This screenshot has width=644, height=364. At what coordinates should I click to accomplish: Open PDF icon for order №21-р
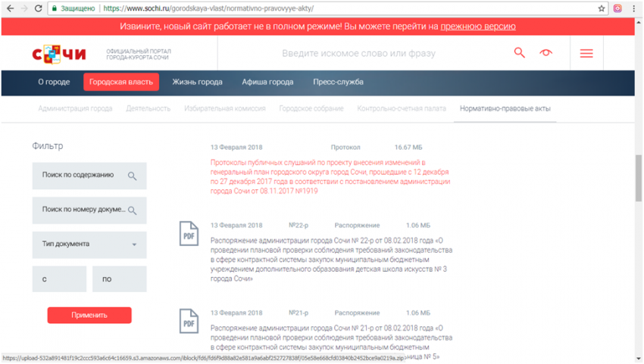pos(187,320)
